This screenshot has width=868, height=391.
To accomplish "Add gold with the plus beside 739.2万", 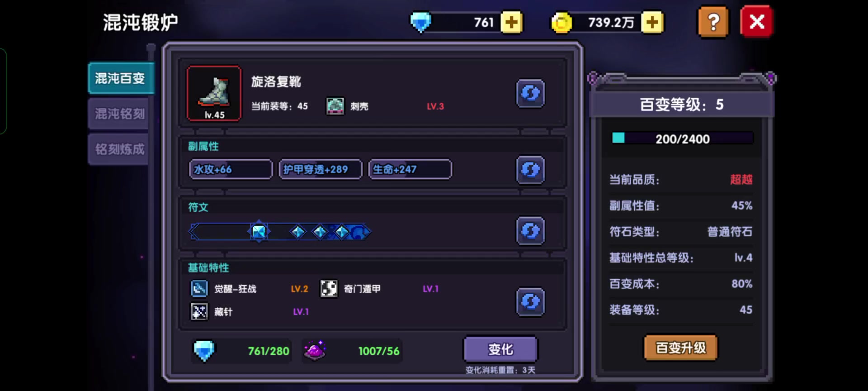I will tap(652, 22).
